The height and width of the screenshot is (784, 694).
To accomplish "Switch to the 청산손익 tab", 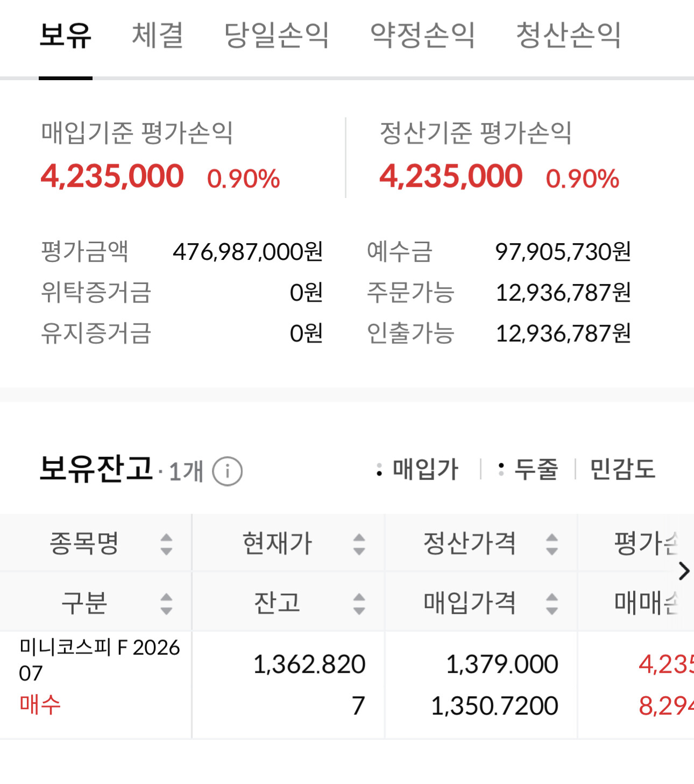I will click(x=569, y=36).
